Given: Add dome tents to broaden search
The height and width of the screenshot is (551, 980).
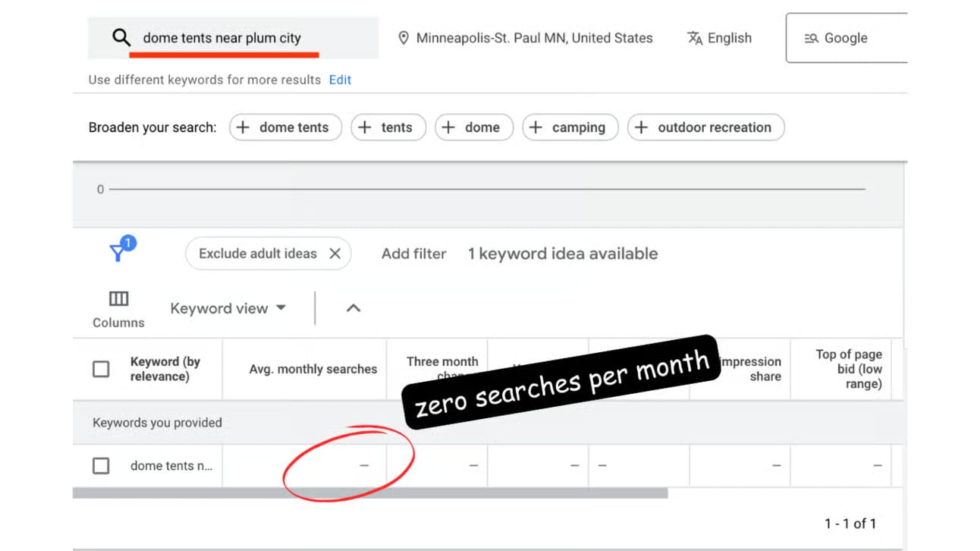Looking at the screenshot, I should point(285,128).
